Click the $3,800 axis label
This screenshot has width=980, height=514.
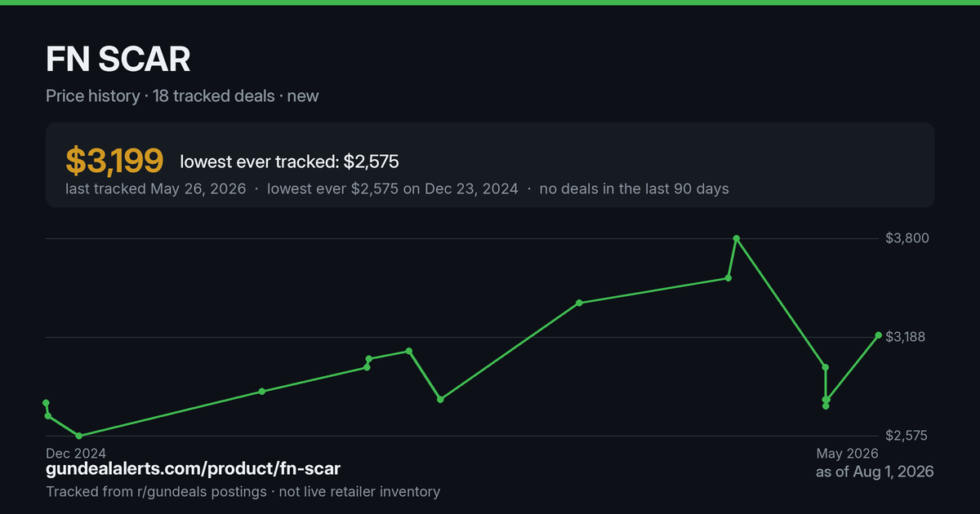coord(906,238)
